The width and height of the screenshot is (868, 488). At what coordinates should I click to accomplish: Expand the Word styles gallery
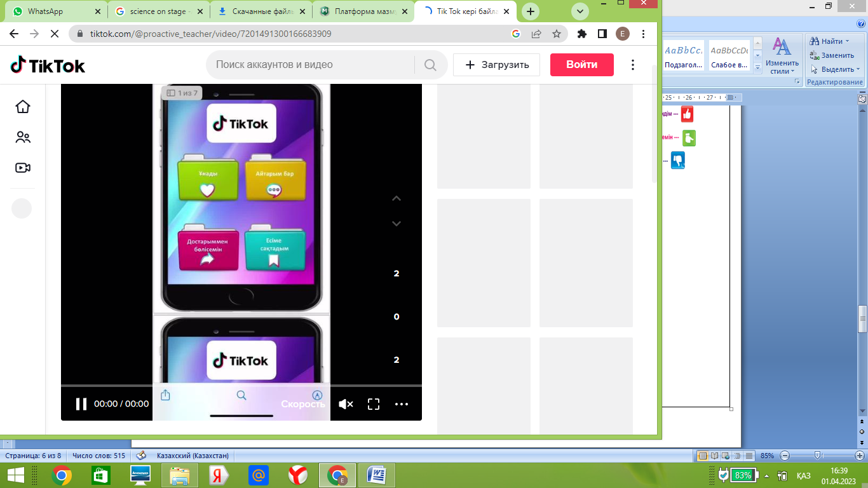point(757,67)
